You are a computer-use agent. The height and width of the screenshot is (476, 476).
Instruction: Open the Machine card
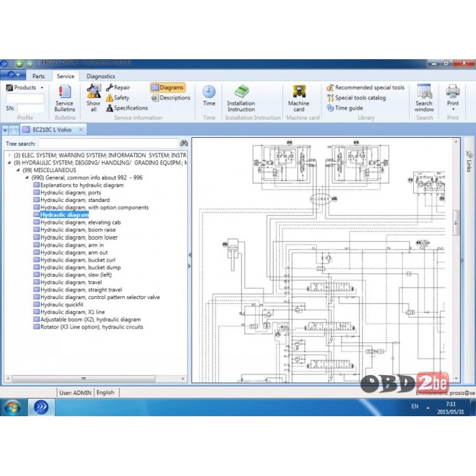pyautogui.click(x=298, y=98)
